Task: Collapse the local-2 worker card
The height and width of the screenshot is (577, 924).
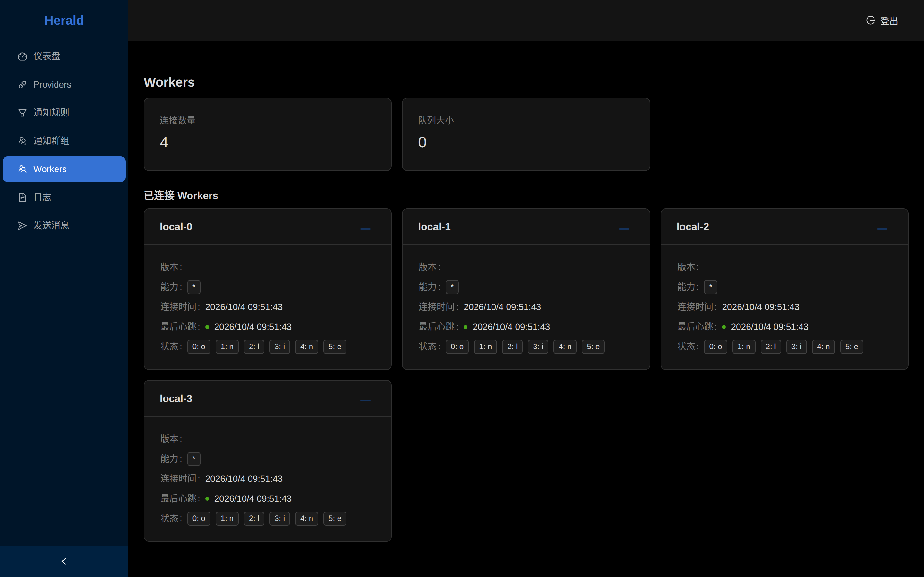Action: pyautogui.click(x=882, y=229)
